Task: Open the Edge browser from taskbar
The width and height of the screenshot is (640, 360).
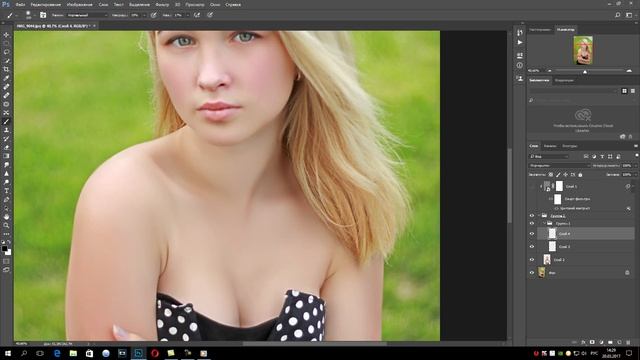Action: [57, 353]
